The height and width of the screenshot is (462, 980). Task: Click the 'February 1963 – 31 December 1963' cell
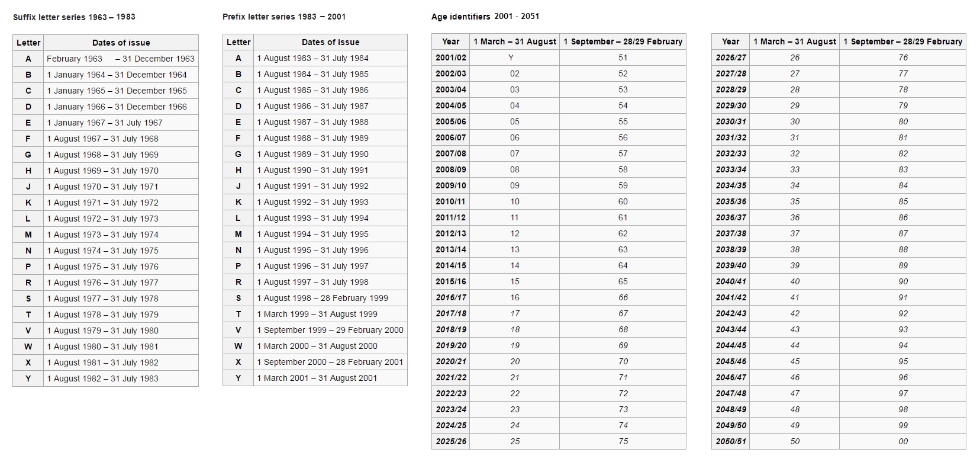click(121, 59)
